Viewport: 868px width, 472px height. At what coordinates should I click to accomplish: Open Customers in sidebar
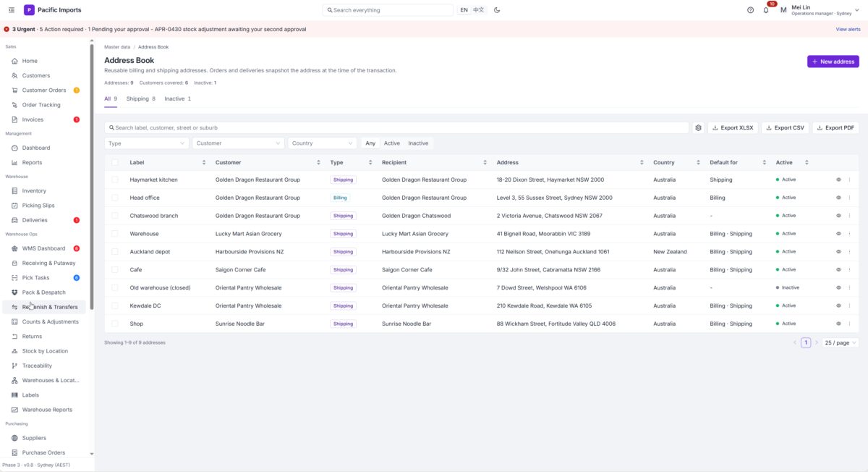(45, 75)
